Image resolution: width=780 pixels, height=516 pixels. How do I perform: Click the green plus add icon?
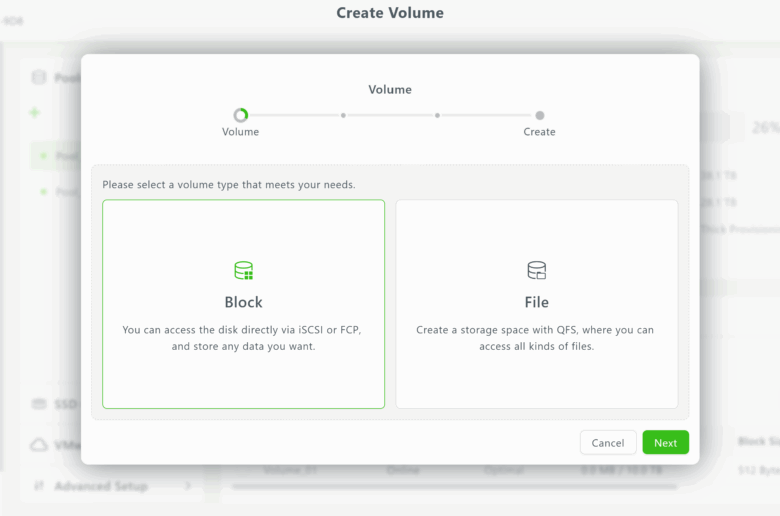pos(35,113)
